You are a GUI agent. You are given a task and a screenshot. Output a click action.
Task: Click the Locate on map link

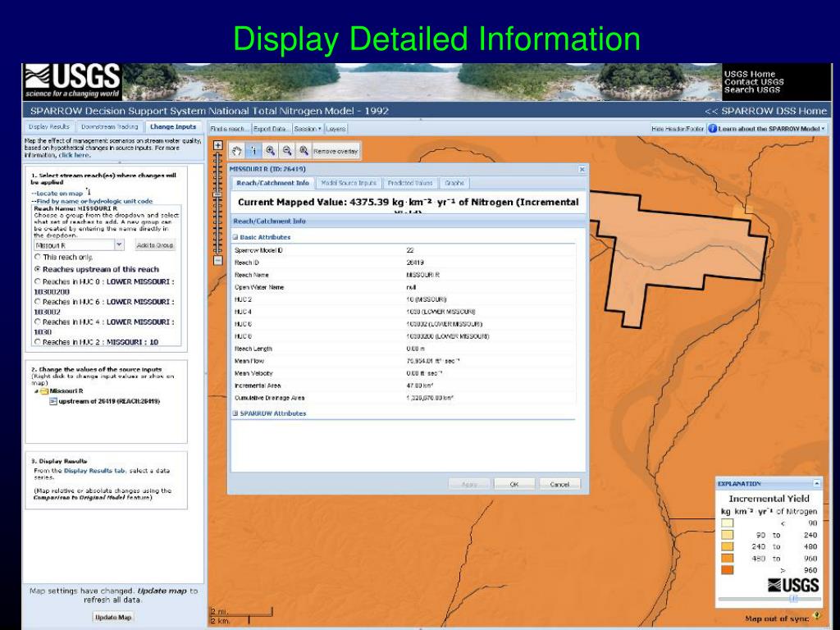[x=59, y=194]
